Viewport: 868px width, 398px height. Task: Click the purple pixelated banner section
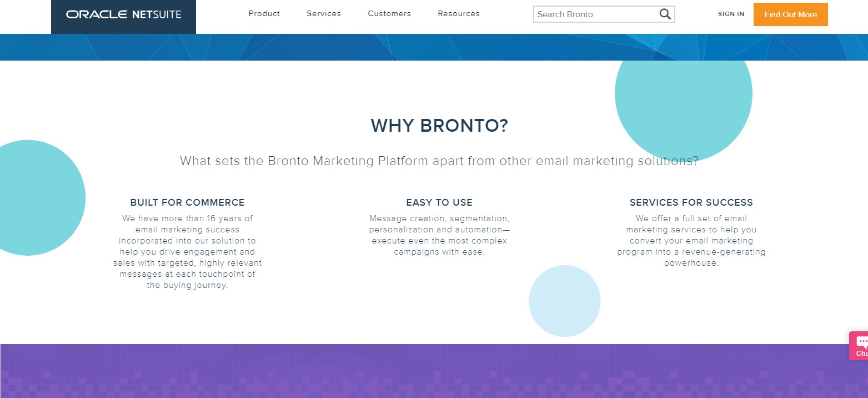434,371
